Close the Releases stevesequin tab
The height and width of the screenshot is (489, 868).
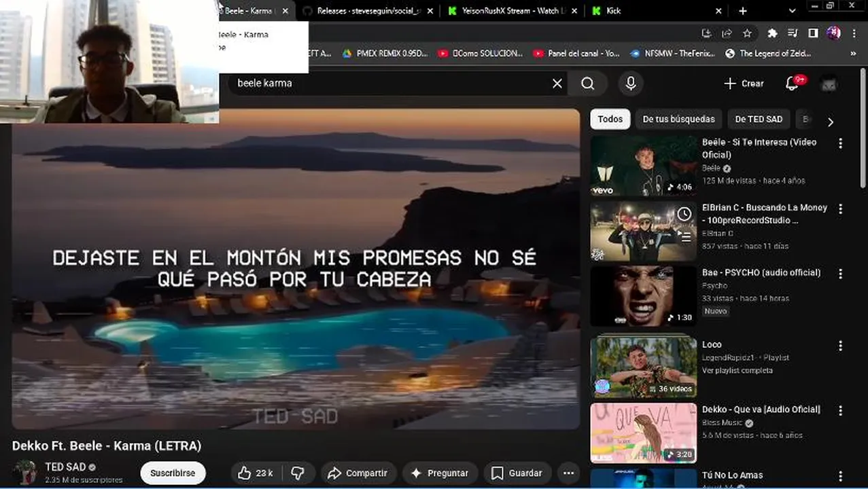tap(429, 11)
